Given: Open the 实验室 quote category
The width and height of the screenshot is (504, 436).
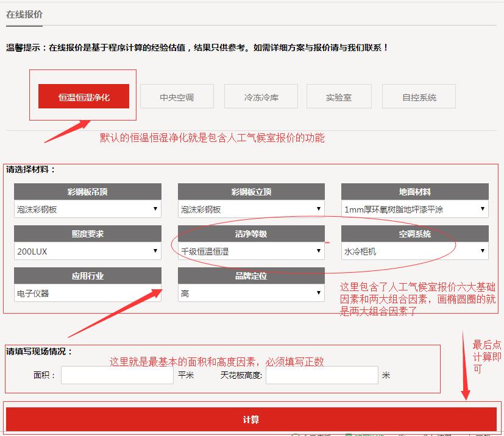Looking at the screenshot, I should coord(339,96).
